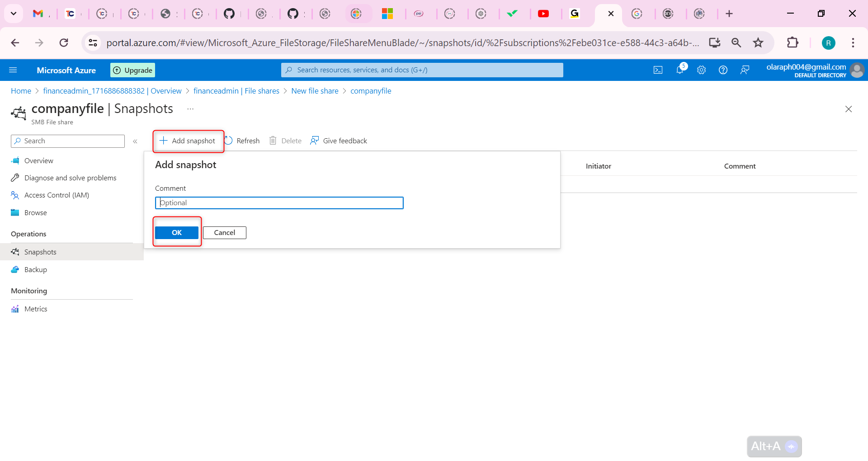Viewport: 868px width, 461px height.
Task: Click the feedback smiley icon in top bar
Action: tap(745, 70)
